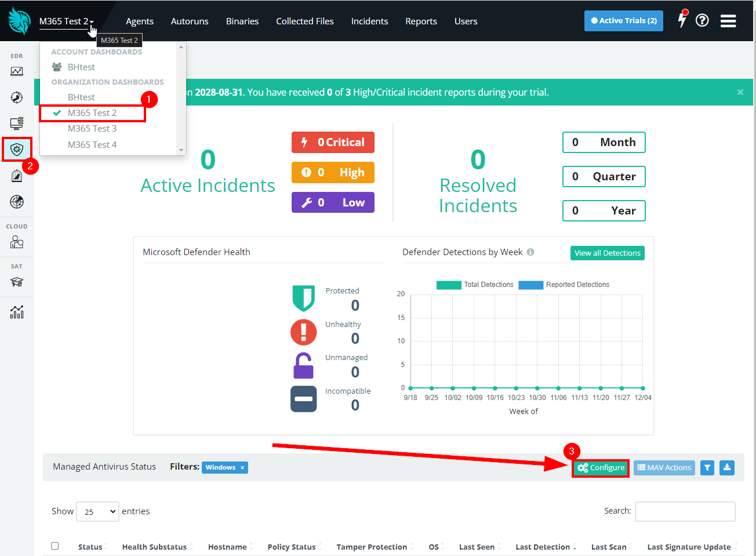Toggle Total Detections legend swatch
The image size is (756, 556).
pos(449,285)
